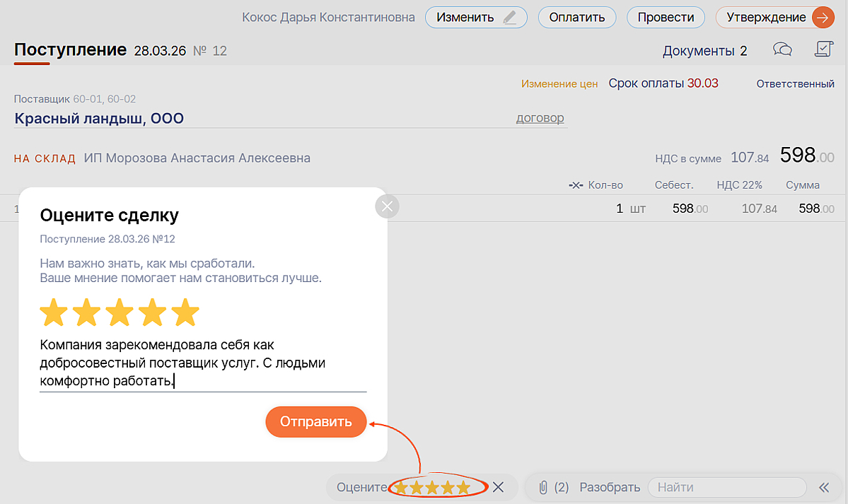Click the document checklist icon

(824, 49)
